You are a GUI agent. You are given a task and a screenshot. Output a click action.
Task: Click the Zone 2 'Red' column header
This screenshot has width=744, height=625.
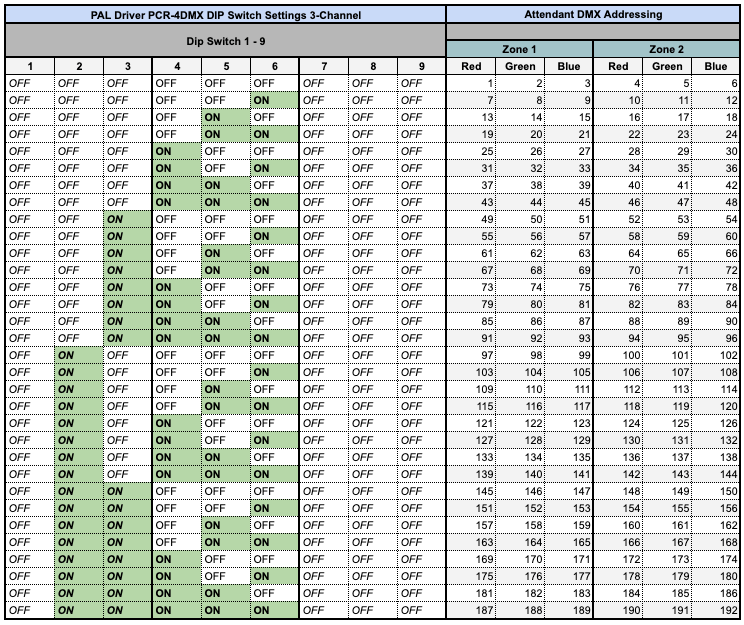pos(618,66)
